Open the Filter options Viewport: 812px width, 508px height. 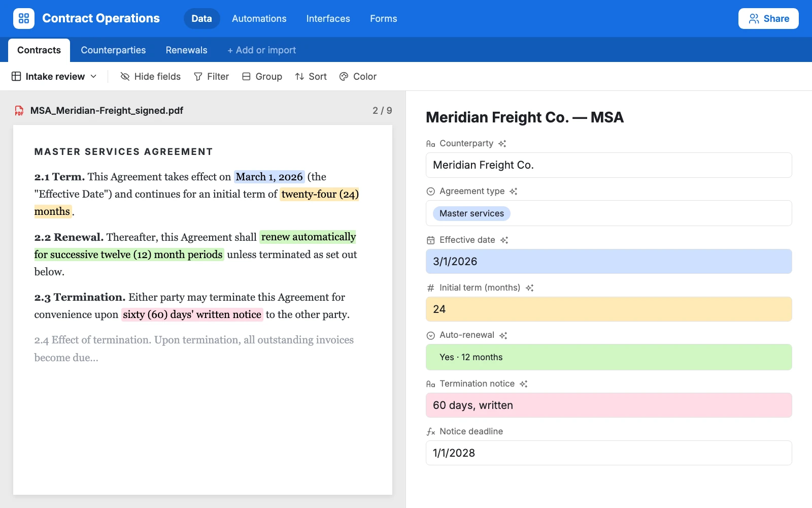212,76
